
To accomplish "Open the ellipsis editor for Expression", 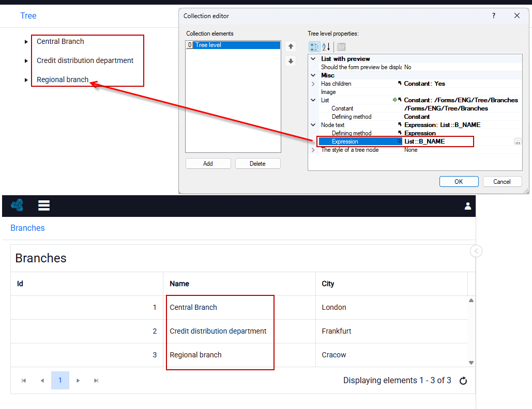I will 518,141.
